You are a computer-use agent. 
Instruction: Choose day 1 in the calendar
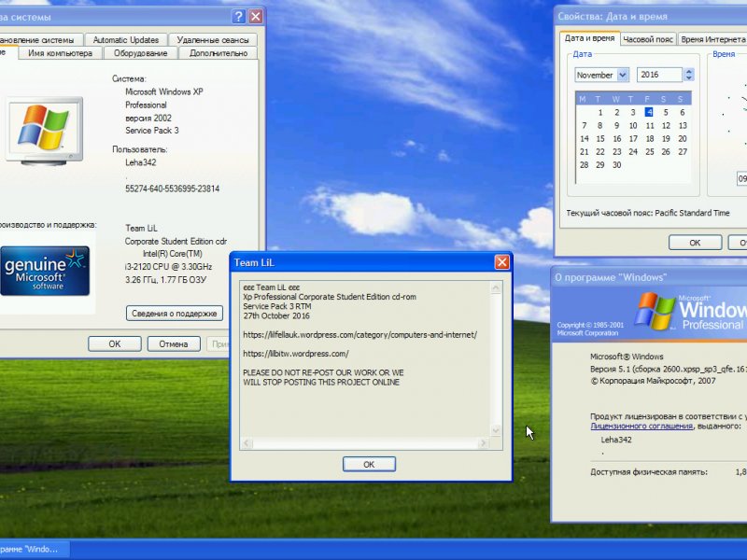(x=600, y=112)
